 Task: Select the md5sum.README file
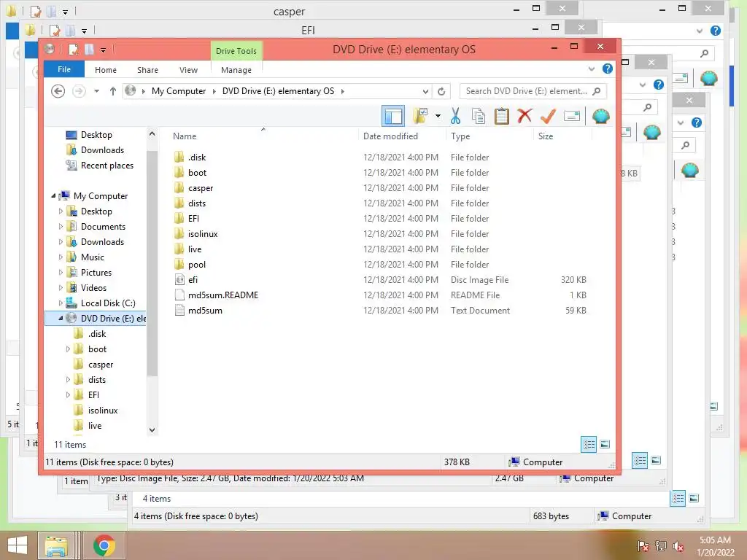223,295
